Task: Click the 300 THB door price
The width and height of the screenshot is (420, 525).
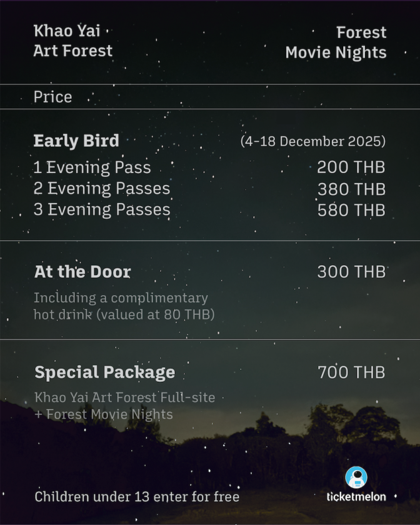Action: click(351, 272)
